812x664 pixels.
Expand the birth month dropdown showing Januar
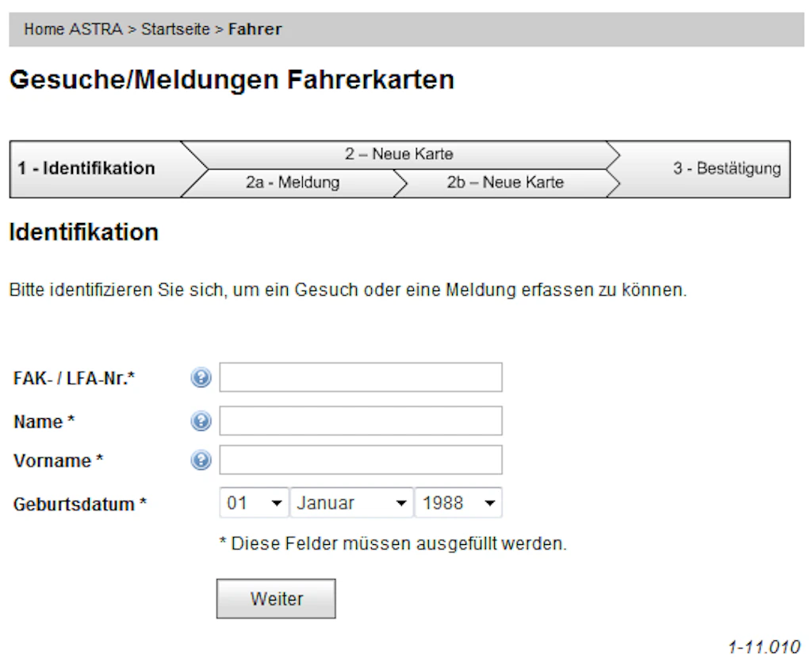coord(352,503)
